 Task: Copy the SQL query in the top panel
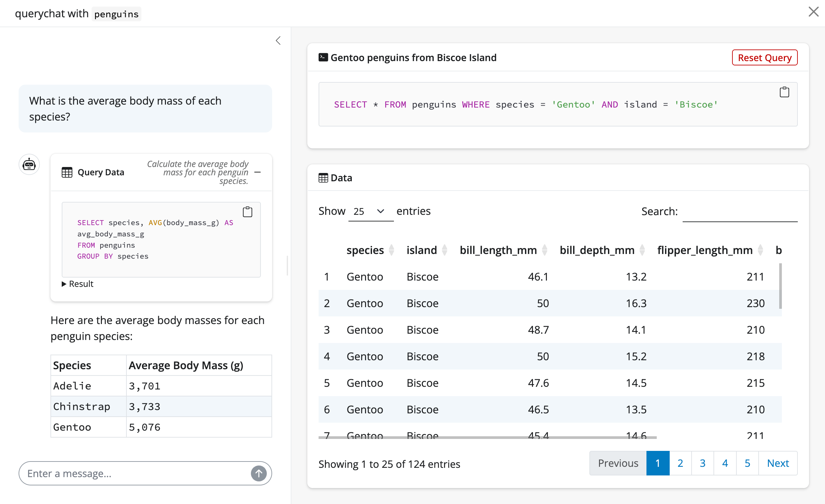pos(784,92)
